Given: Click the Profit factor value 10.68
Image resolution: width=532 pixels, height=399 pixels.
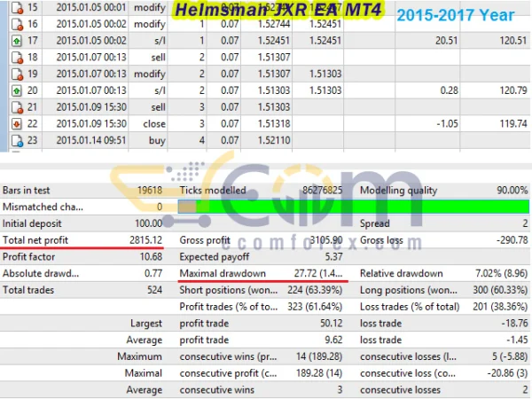Looking at the screenshot, I should point(151,257).
